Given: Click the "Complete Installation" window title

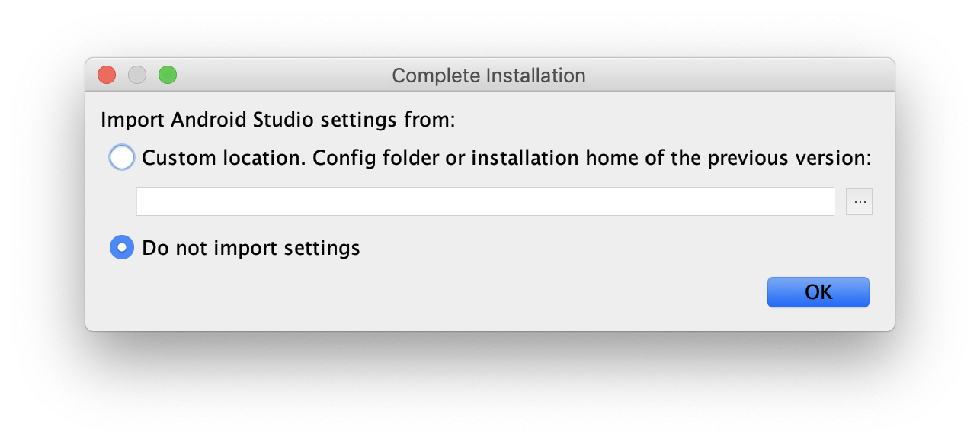Looking at the screenshot, I should (488, 76).
